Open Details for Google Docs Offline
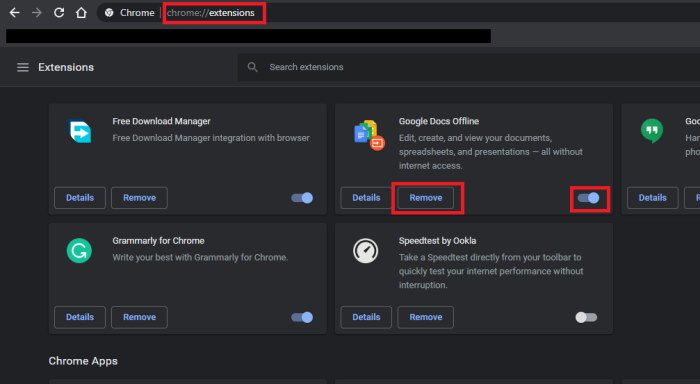 point(366,198)
